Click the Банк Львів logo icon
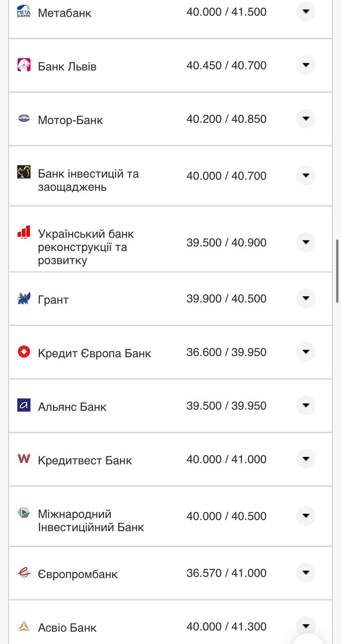Screen dimensions: 341x644 24,65
